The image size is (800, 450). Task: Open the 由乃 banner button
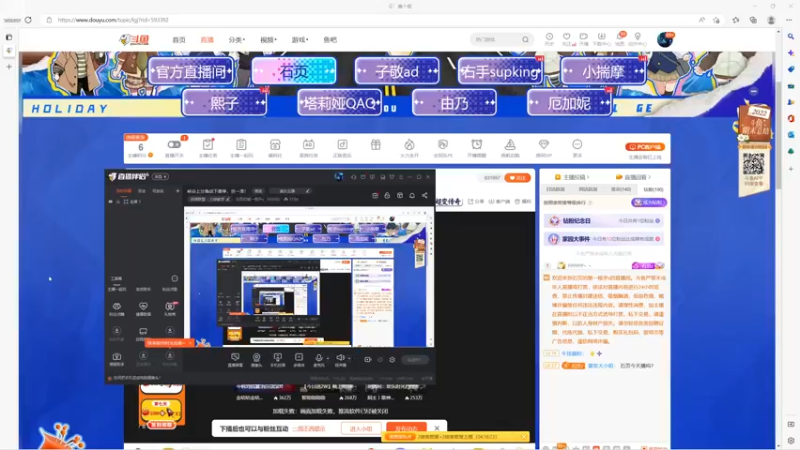[454, 103]
